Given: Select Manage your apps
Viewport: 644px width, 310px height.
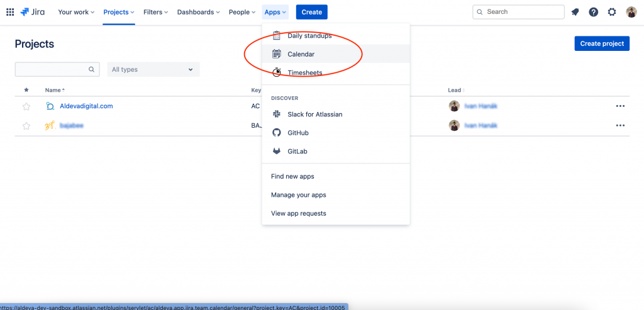Looking at the screenshot, I should click(336, 195).
